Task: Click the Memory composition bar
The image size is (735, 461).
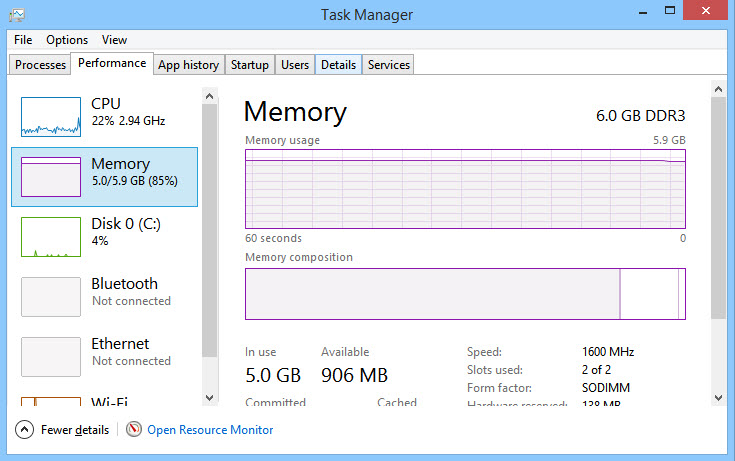Action: (465, 293)
